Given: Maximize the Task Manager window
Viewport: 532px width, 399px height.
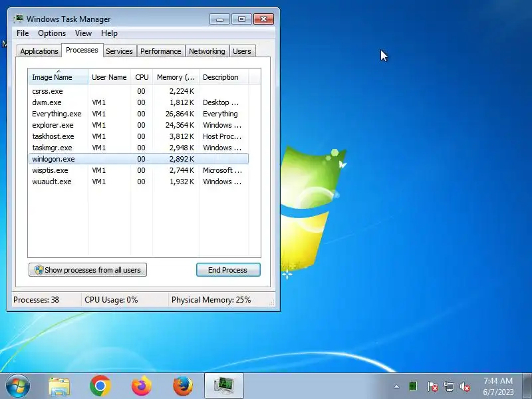Looking at the screenshot, I should (x=241, y=19).
